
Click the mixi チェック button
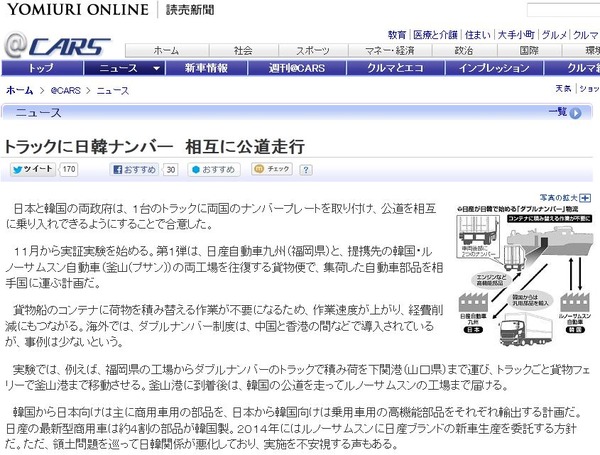272,169
